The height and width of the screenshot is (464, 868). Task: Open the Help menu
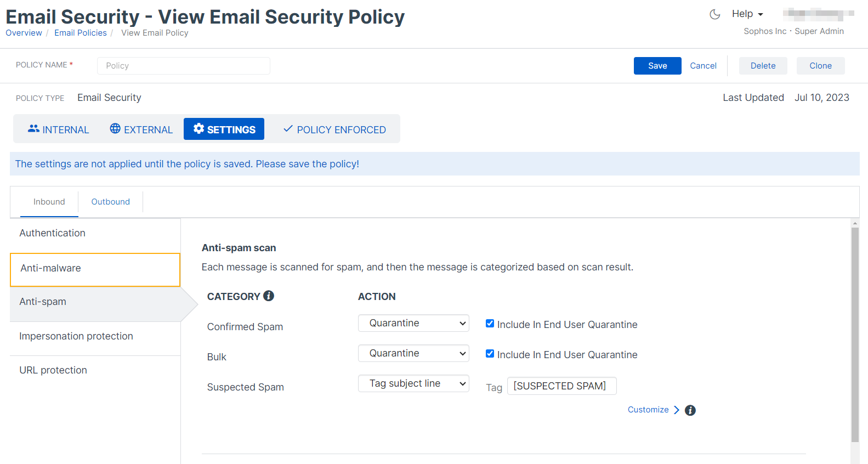[747, 14]
